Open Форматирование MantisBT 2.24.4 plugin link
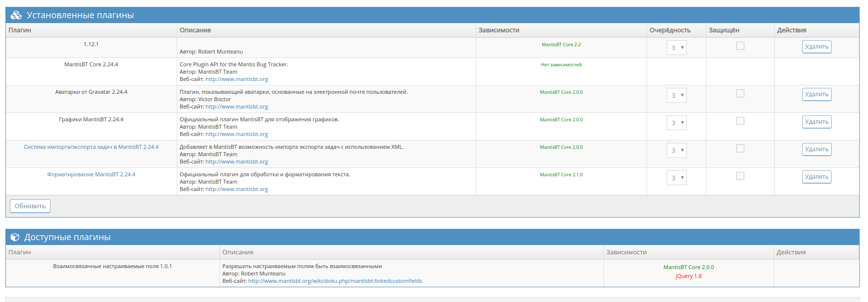The image size is (868, 302). (91, 174)
